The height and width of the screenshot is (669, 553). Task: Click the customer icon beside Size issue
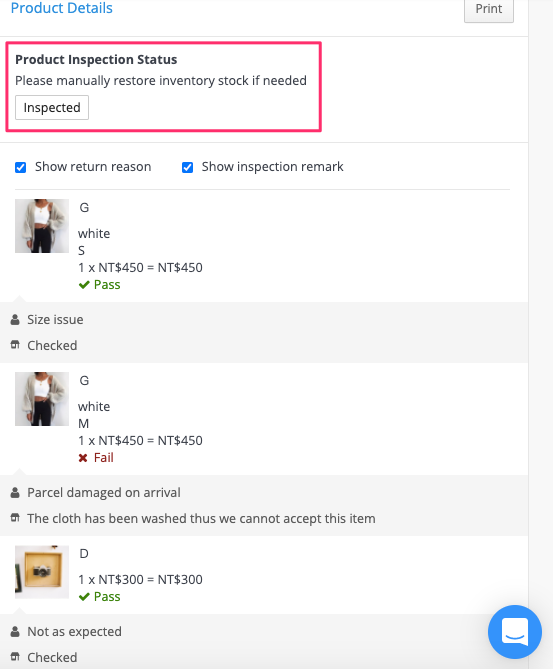click(15, 320)
